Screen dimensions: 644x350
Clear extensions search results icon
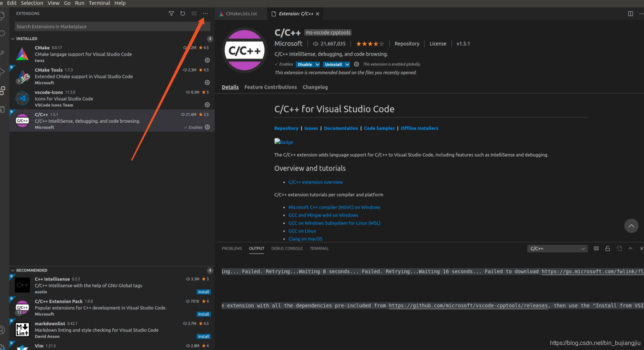pos(194,14)
